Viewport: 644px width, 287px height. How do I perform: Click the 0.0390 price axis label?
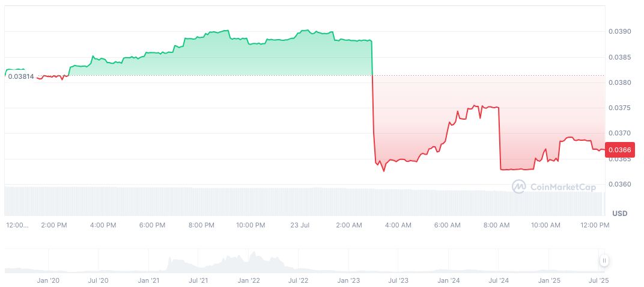click(619, 31)
